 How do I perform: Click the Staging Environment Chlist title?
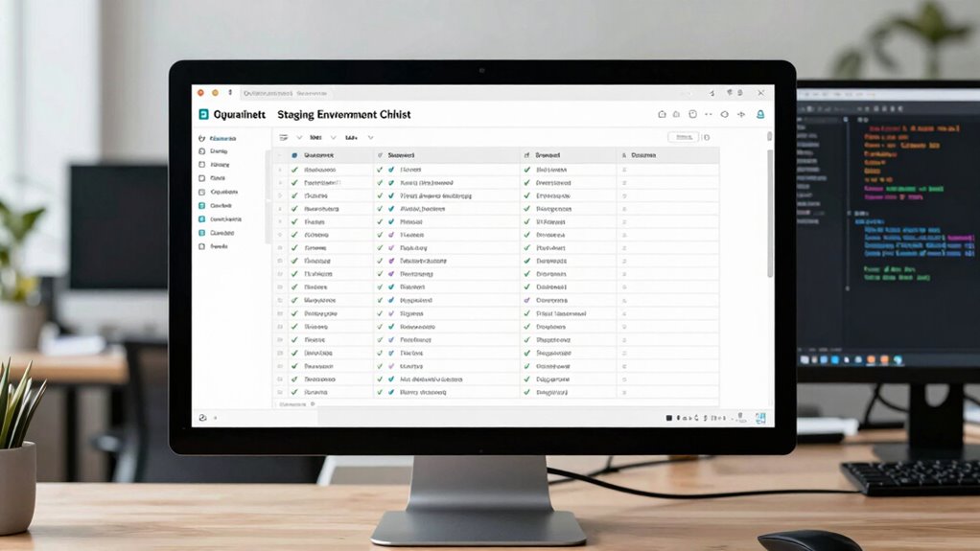click(x=343, y=114)
